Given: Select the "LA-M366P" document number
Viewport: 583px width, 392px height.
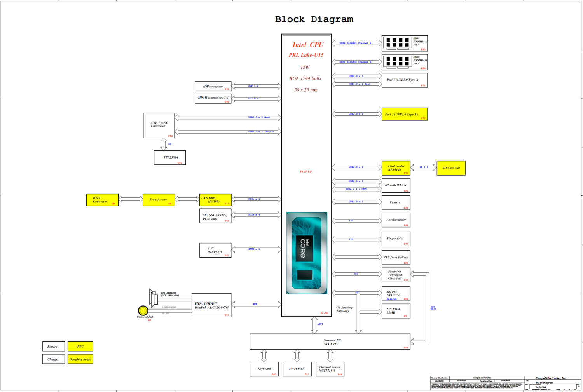Looking at the screenshot, I should [541, 387].
